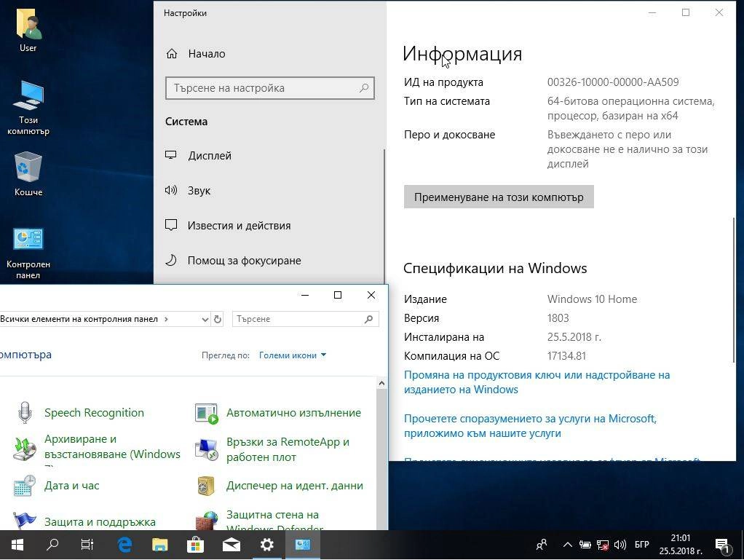Image resolution: width=744 pixels, height=560 pixels.
Task: Click the Defender firewall icon
Action: point(207,521)
